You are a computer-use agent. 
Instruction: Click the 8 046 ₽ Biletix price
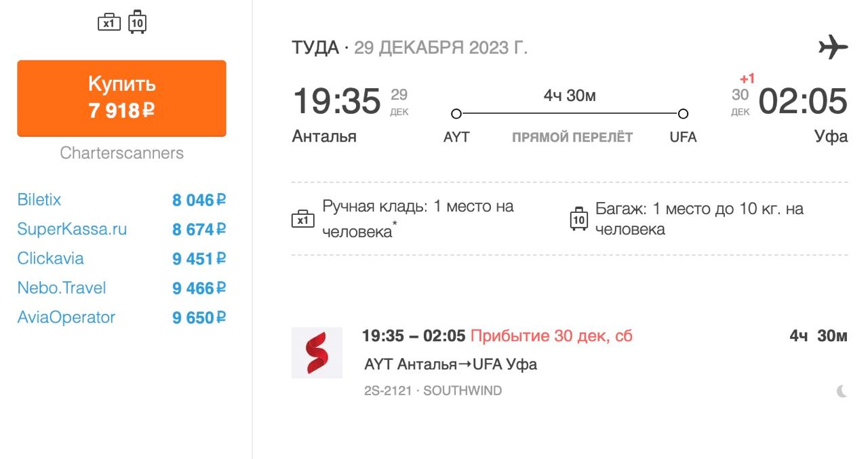tap(198, 200)
